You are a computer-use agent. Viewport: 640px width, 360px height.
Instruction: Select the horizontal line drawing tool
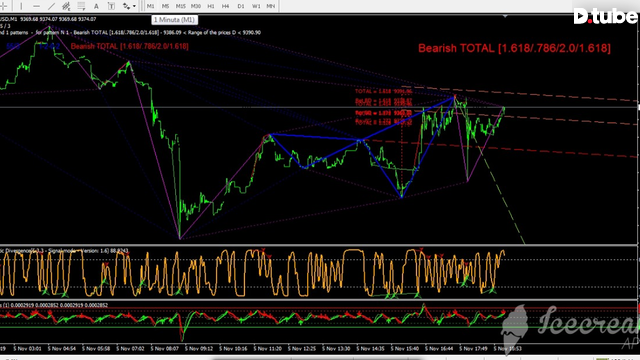[36, 6]
